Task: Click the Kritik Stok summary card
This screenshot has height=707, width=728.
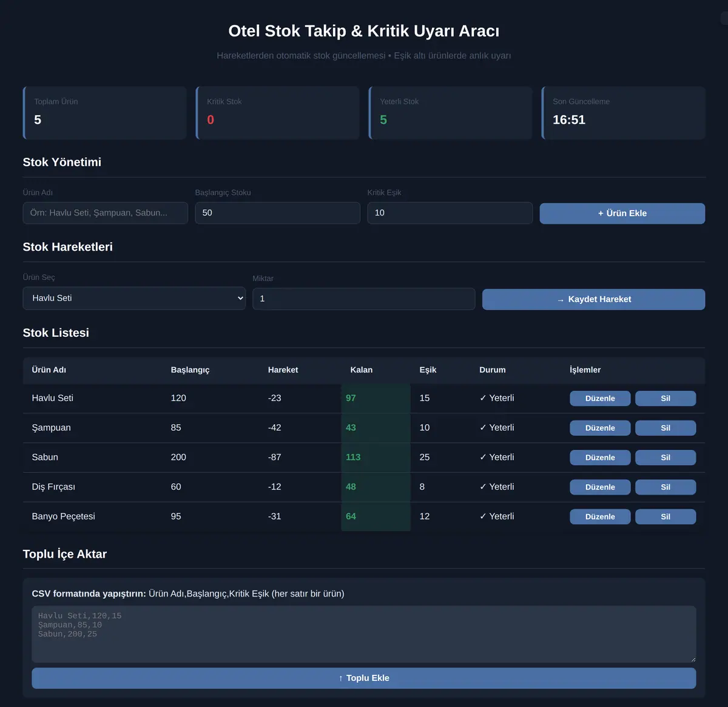Action: click(x=278, y=113)
